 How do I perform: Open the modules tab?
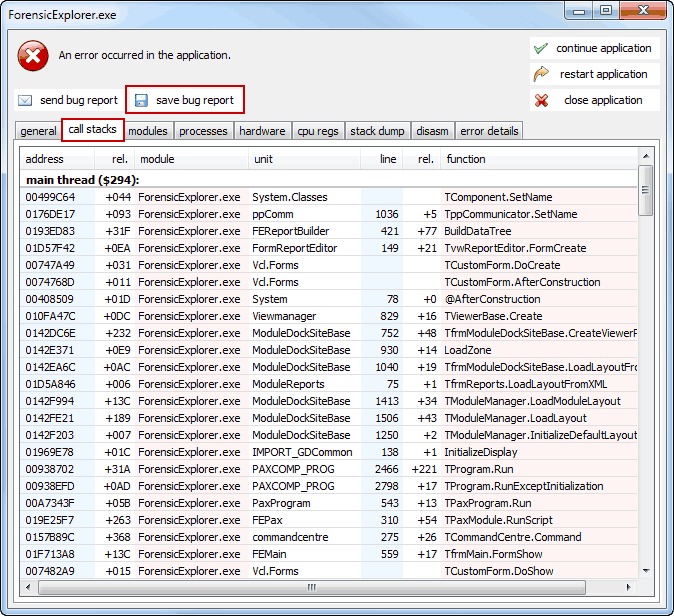148,131
